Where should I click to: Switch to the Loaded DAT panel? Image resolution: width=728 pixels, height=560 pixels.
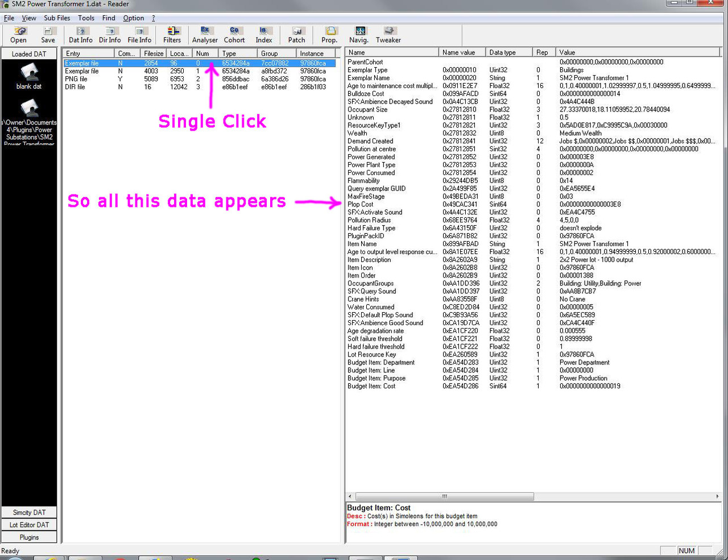pos(29,54)
